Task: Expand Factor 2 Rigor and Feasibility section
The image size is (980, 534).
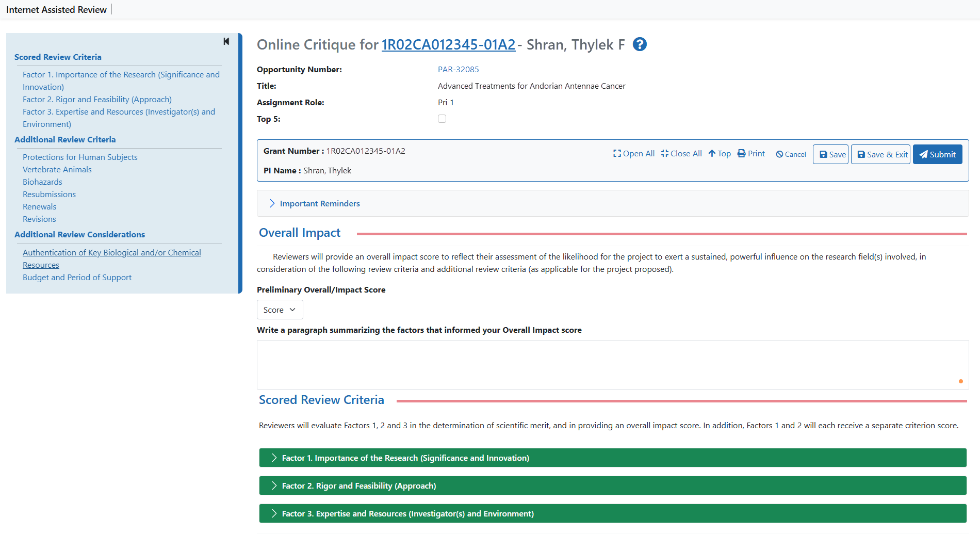Action: pos(358,486)
